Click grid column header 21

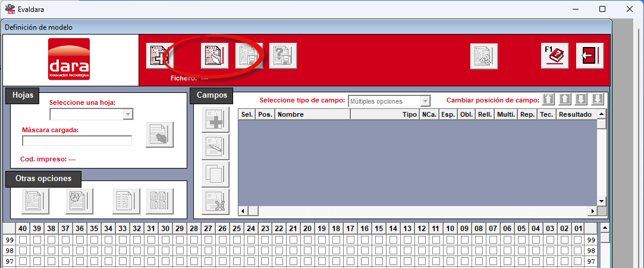[x=293, y=229]
